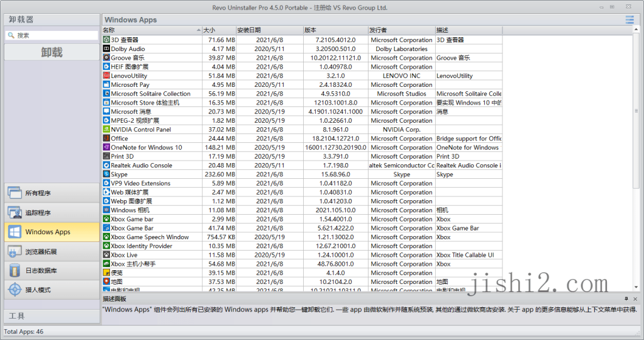Screen dimensions: 644x340
Task: Sort by 版本 version column
Action: point(336,30)
